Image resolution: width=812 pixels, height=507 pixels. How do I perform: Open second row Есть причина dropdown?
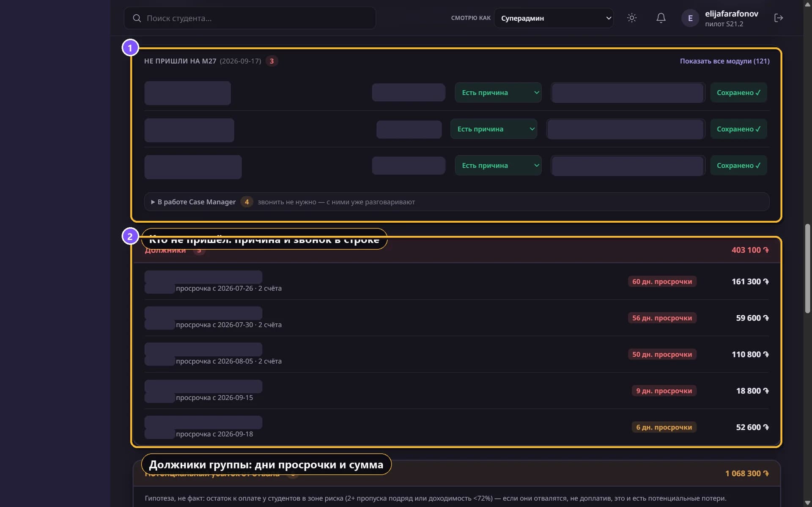point(494,129)
